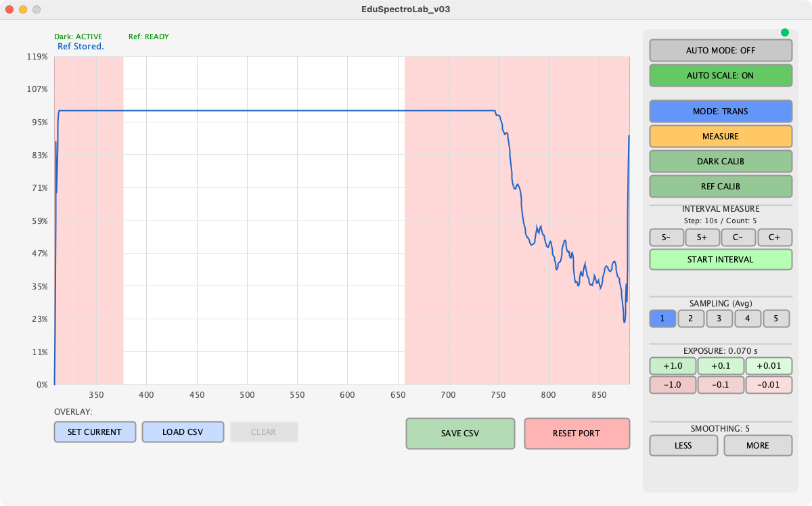
Task: Click SET CURRENT overlay button
Action: click(95, 432)
